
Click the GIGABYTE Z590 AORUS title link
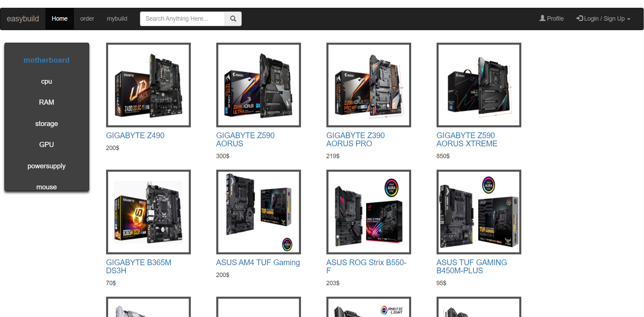pos(245,140)
